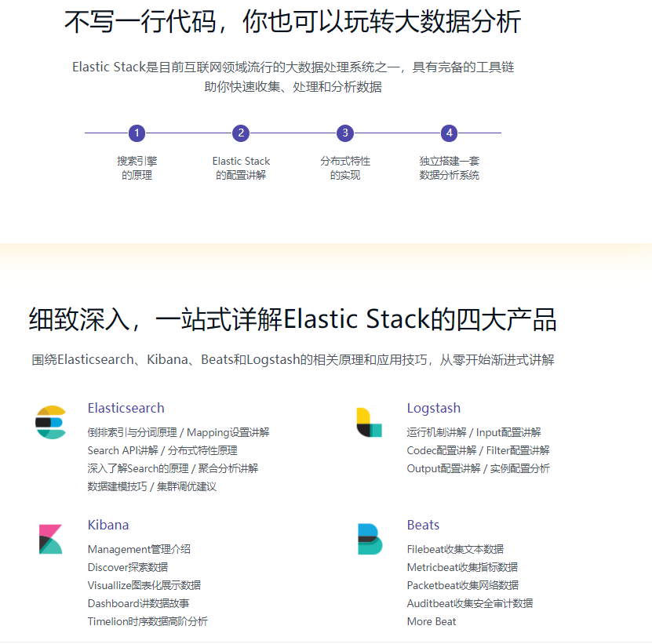
Task: Click the Elasticsearch logo icon
Action: (x=51, y=422)
